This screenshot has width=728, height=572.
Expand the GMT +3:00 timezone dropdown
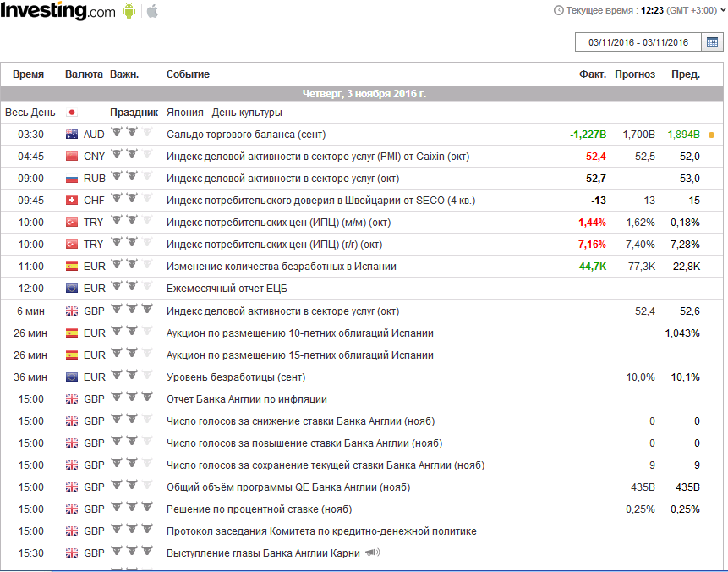click(x=693, y=10)
